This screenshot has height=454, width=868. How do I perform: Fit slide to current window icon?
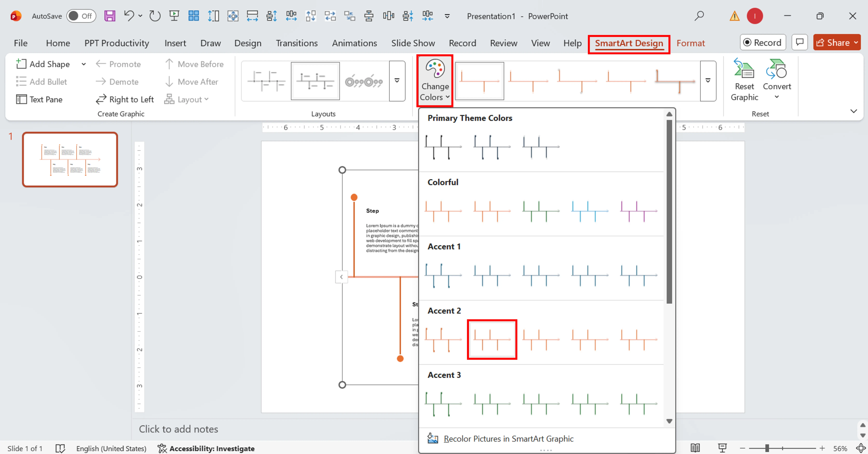pyautogui.click(x=861, y=448)
